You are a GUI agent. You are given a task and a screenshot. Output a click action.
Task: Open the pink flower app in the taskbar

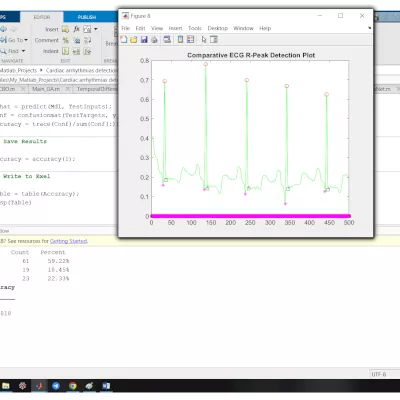[22, 386]
